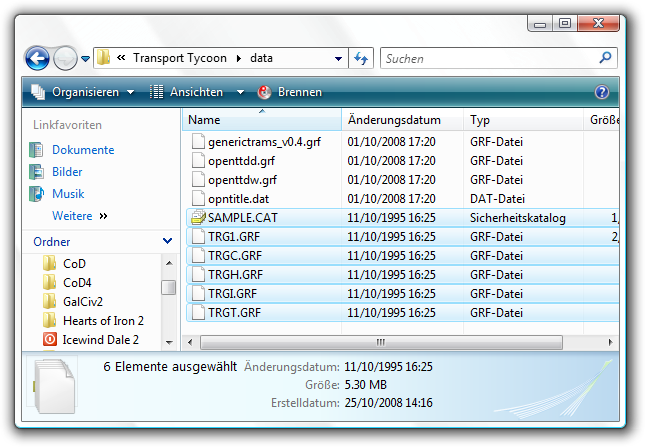
Task: Show Weitere favorite links
Action: click(x=79, y=216)
